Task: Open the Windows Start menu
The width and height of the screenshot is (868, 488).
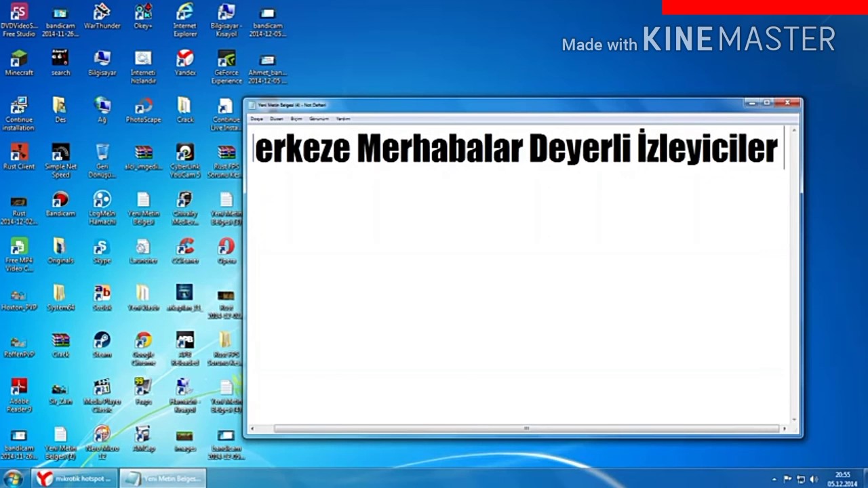Action: [13, 479]
